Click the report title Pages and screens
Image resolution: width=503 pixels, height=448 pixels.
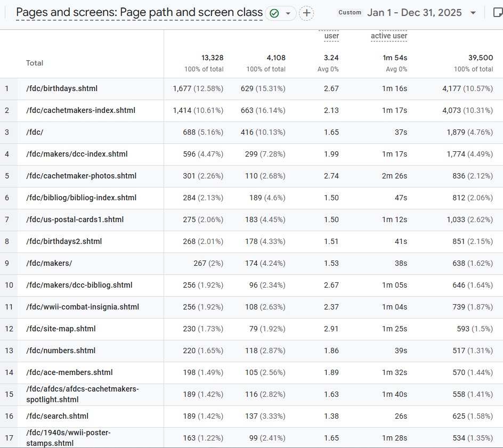[139, 13]
